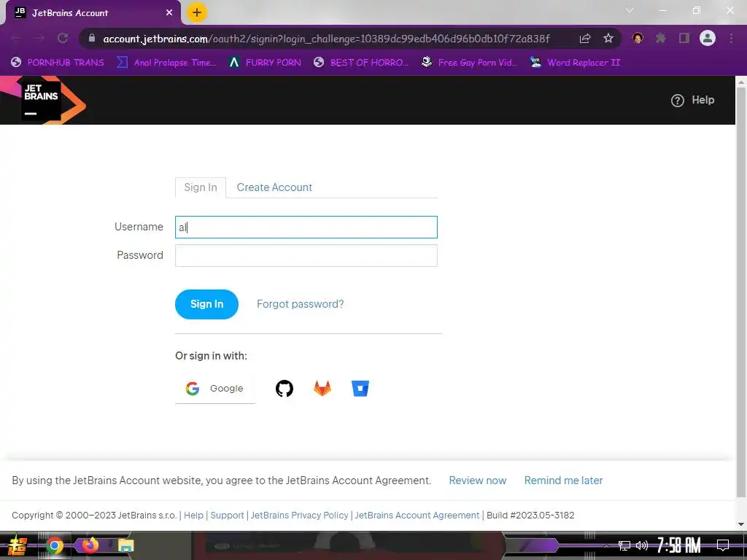Image resolution: width=747 pixels, height=560 pixels.
Task: Open the Chrome profile avatar menu
Action: pyautogui.click(x=708, y=38)
